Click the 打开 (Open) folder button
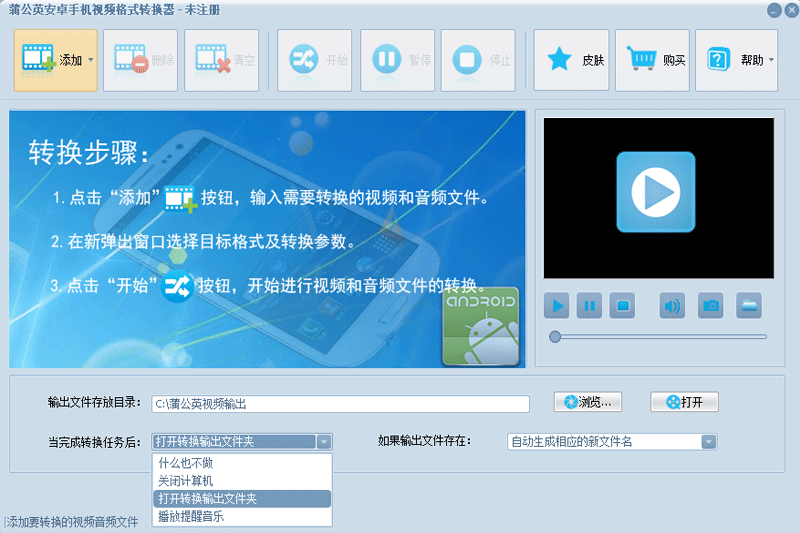The image size is (800, 533). pos(684,402)
